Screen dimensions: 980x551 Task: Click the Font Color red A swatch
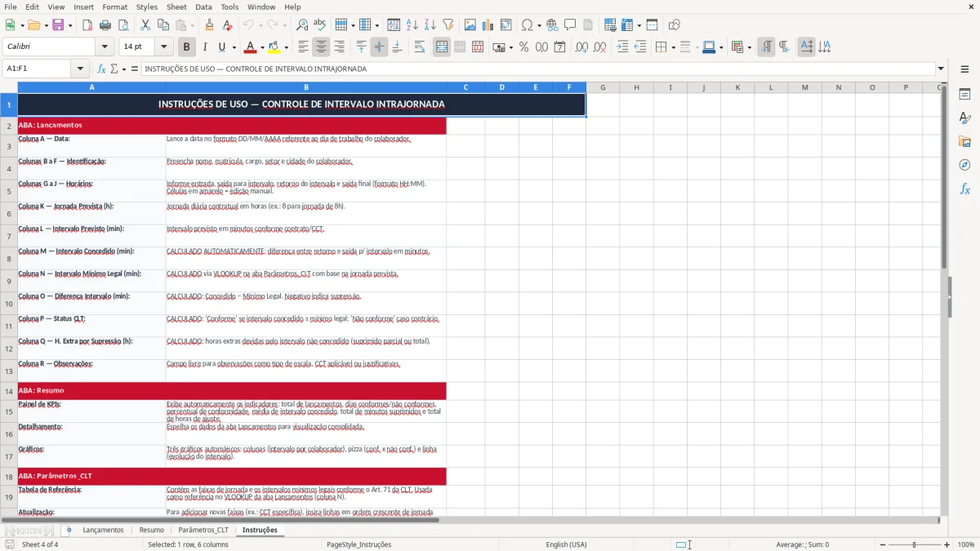coord(250,47)
